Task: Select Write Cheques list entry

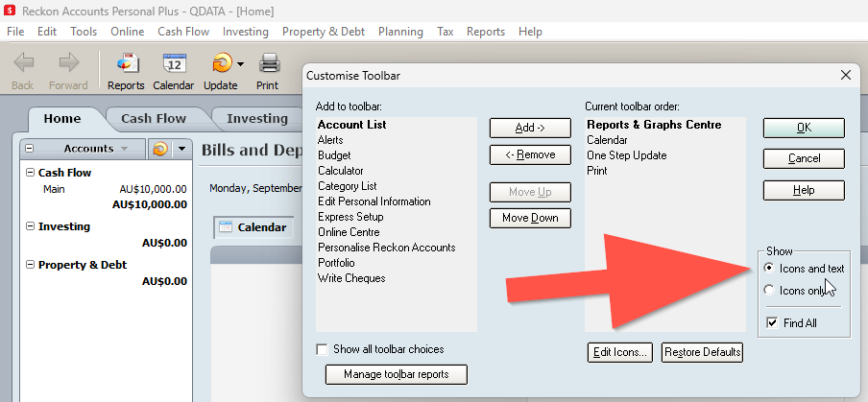Action: pyautogui.click(x=351, y=278)
